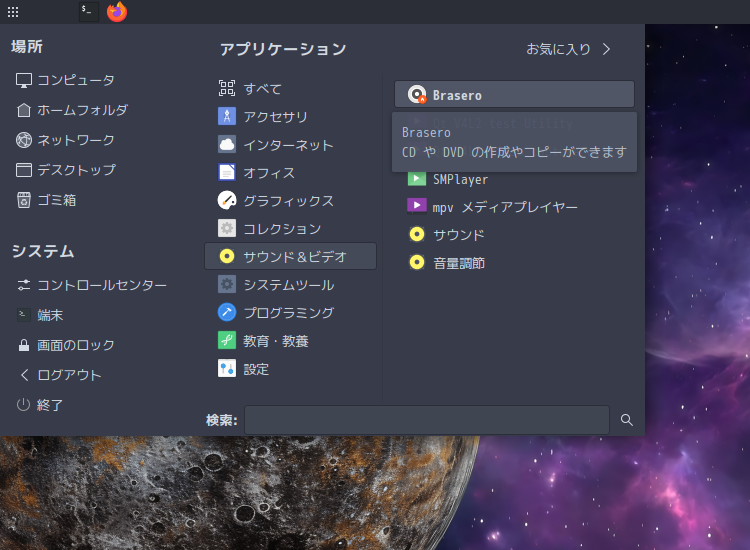This screenshot has width=750, height=550.
Task: Click ネットワーク label text
Action: [76, 140]
